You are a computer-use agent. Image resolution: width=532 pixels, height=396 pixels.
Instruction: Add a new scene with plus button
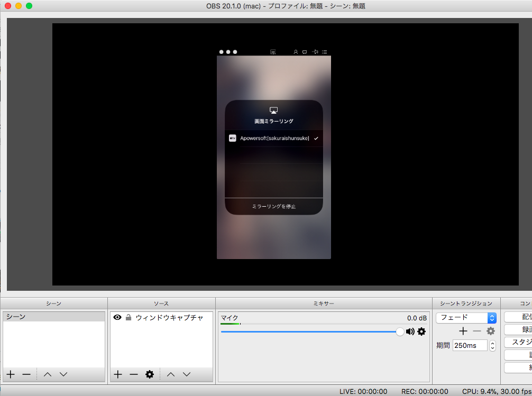click(11, 374)
